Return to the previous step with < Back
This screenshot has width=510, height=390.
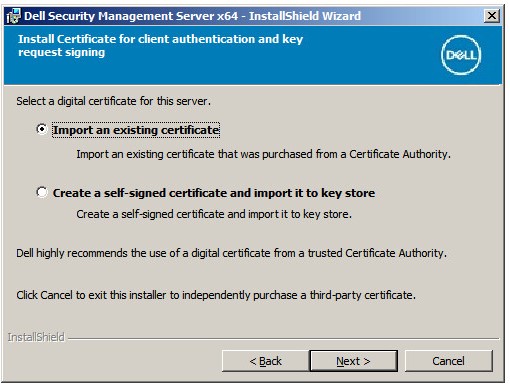(x=266, y=361)
